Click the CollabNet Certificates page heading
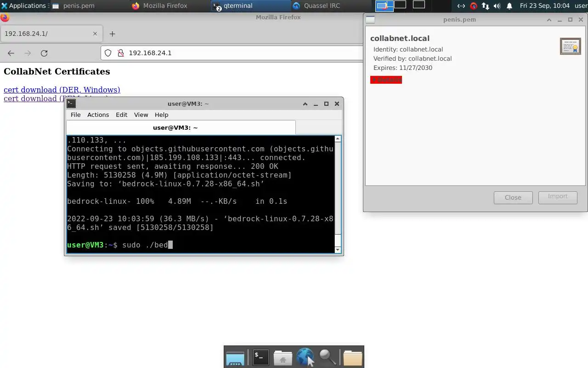 click(57, 71)
